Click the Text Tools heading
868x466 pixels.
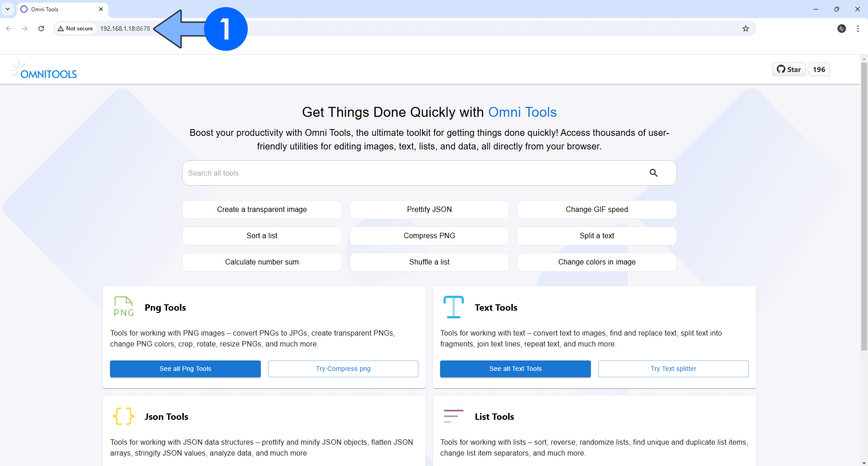coord(496,307)
